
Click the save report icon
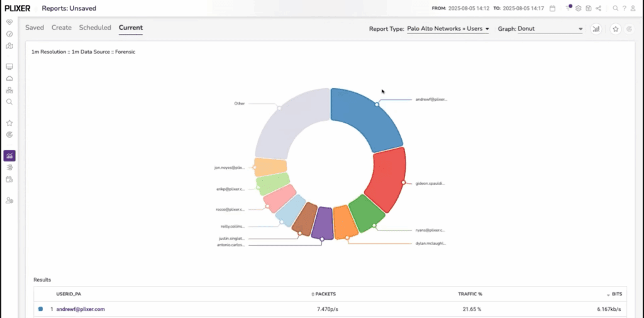click(588, 8)
